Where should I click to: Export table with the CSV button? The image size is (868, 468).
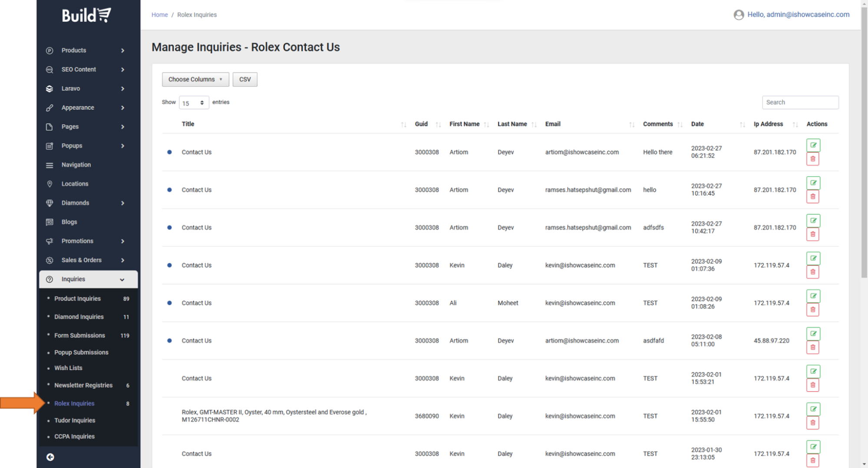244,80
